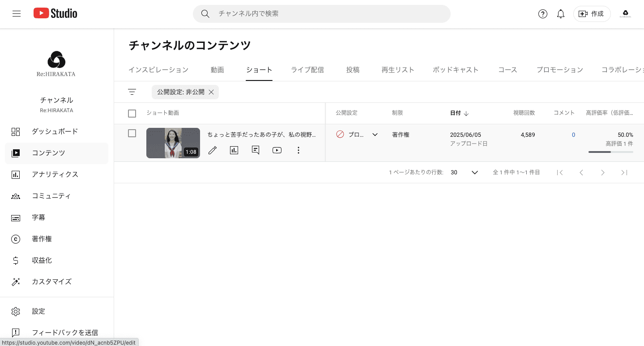Viewport: 644px width, 346px height.
Task: Open help using the question mark icon
Action: [542, 14]
